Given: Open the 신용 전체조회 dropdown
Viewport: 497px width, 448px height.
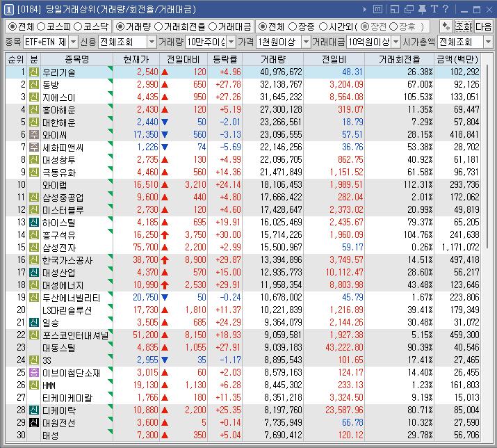Looking at the screenshot, I should click(152, 42).
